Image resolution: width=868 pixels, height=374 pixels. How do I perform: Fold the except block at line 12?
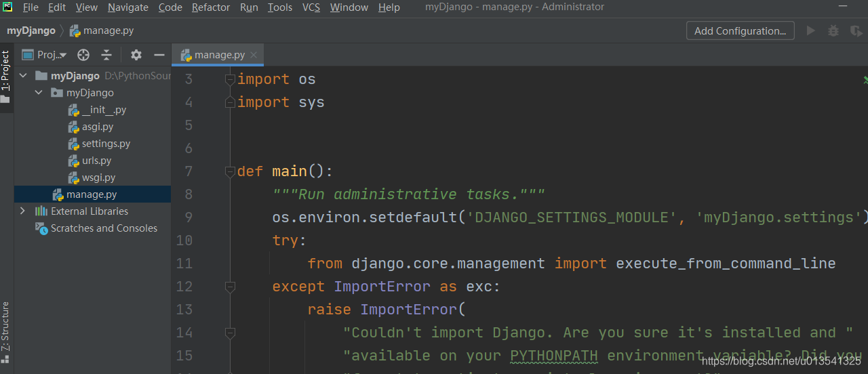[230, 287]
